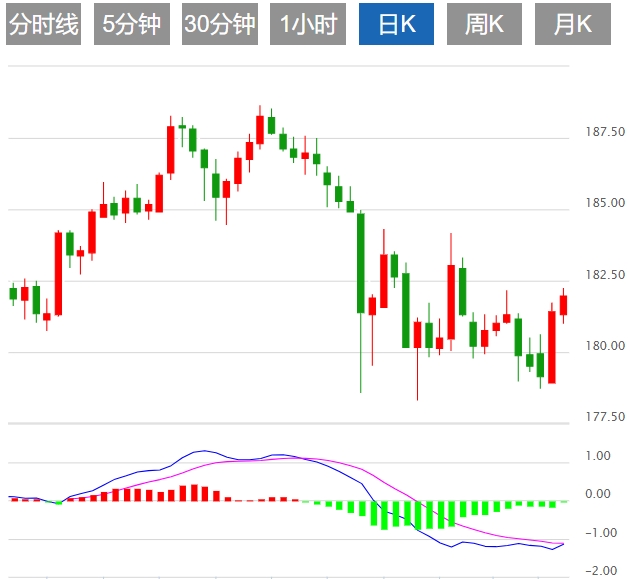Viewport: 630px width, 579px height.
Task: Click the MACD -2.00 axis label
Action: coord(601,570)
